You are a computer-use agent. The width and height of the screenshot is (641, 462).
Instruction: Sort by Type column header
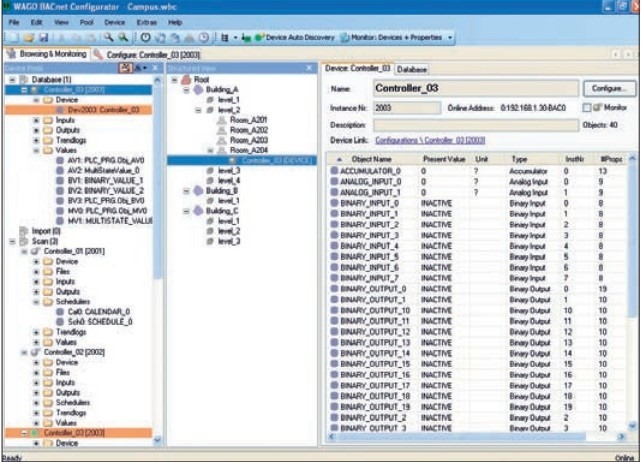point(520,159)
